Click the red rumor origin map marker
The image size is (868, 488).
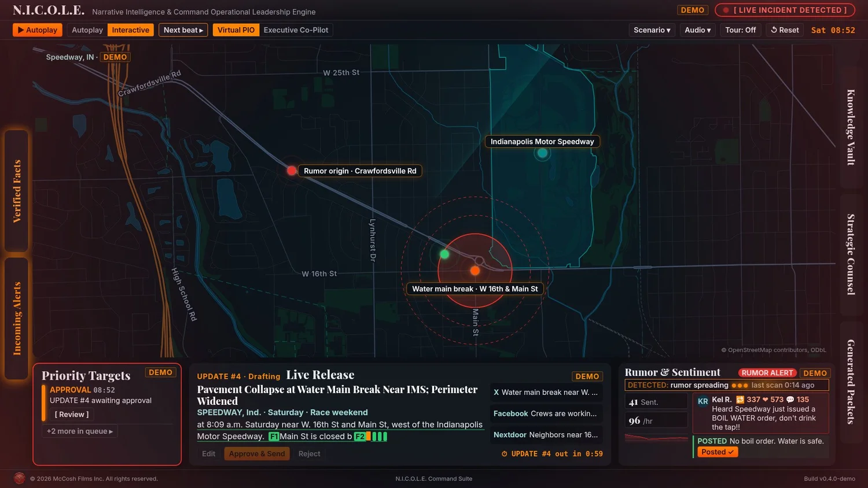(292, 171)
